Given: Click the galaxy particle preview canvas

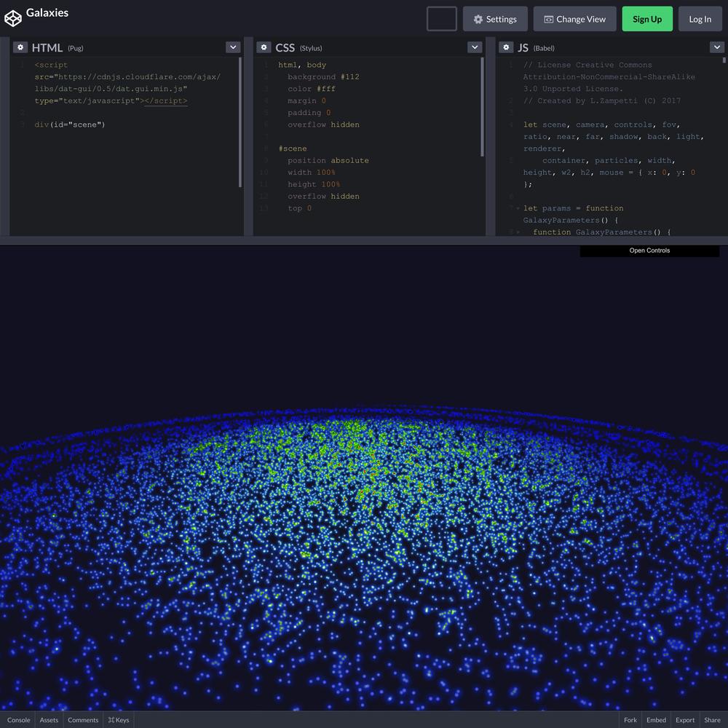Looking at the screenshot, I should [364, 478].
